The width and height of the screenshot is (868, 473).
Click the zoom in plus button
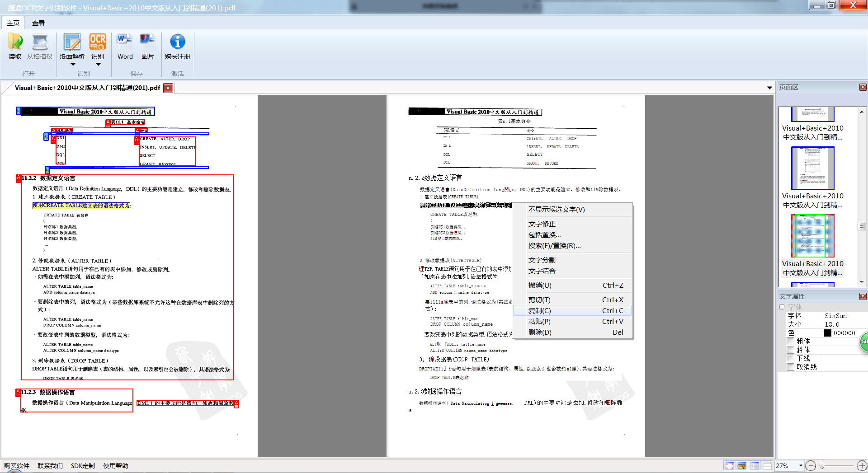point(862,466)
